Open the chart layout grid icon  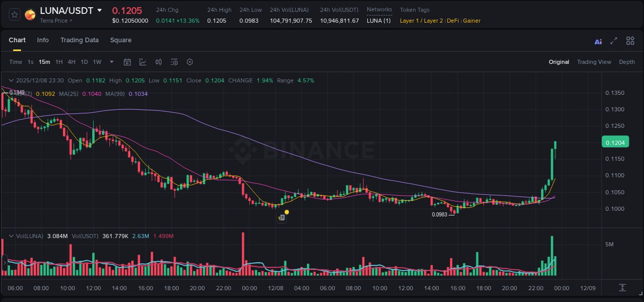630,40
